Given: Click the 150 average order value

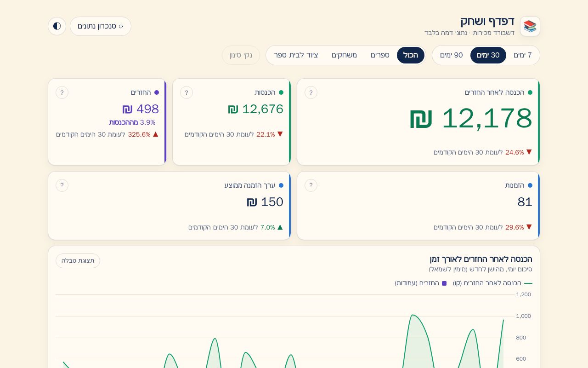Looking at the screenshot, I should pos(265,202).
